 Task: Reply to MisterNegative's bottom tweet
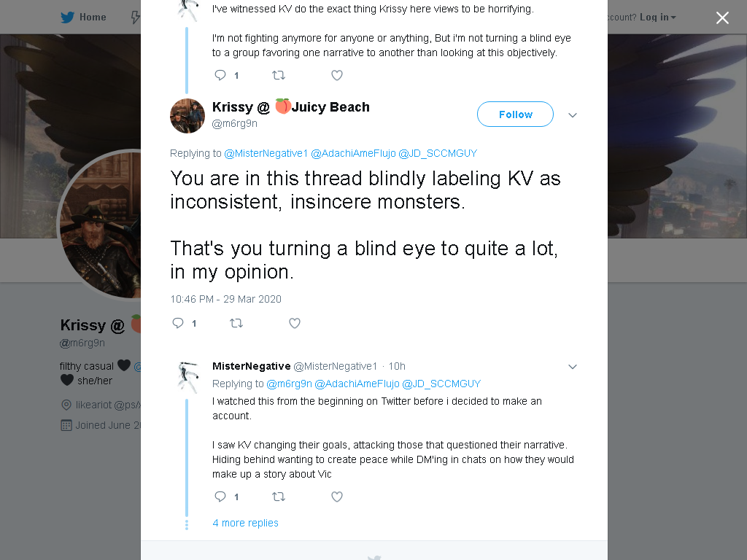pyautogui.click(x=220, y=497)
